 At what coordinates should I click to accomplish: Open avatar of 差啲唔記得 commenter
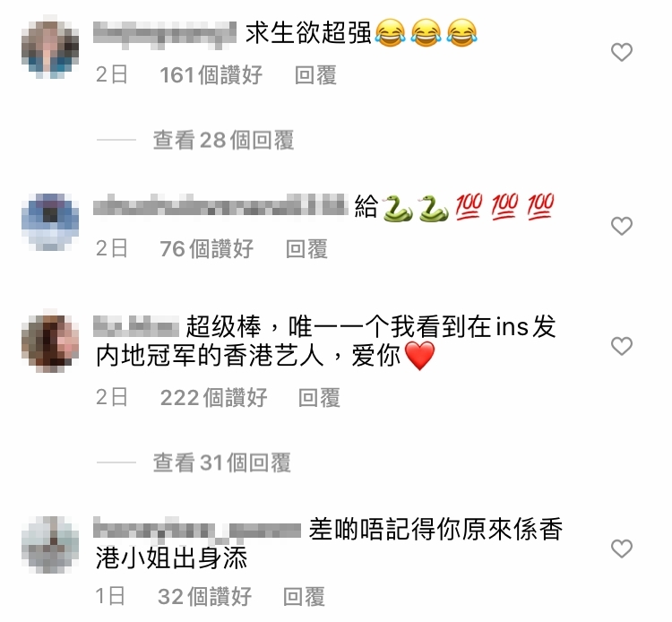click(x=50, y=544)
